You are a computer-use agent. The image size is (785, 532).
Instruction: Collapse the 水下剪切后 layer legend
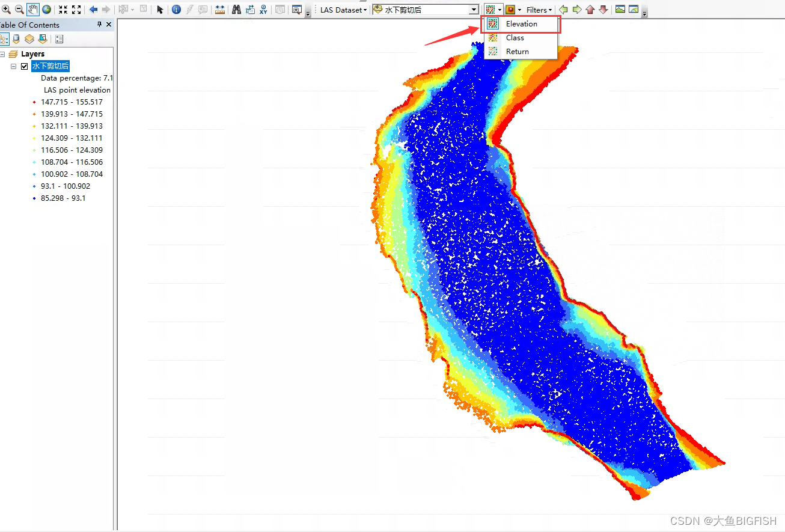(x=13, y=66)
